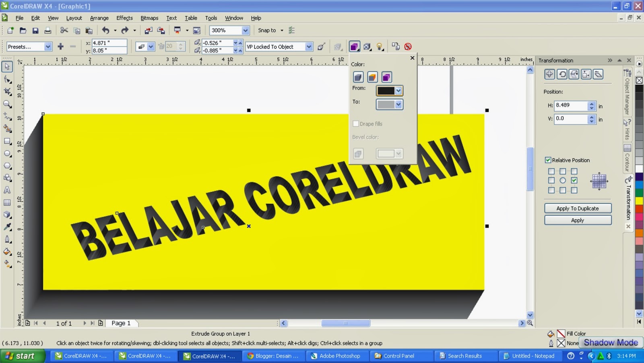Click the Copy Extrude Properties icon
The height and width of the screenshot is (363, 644).
click(396, 47)
